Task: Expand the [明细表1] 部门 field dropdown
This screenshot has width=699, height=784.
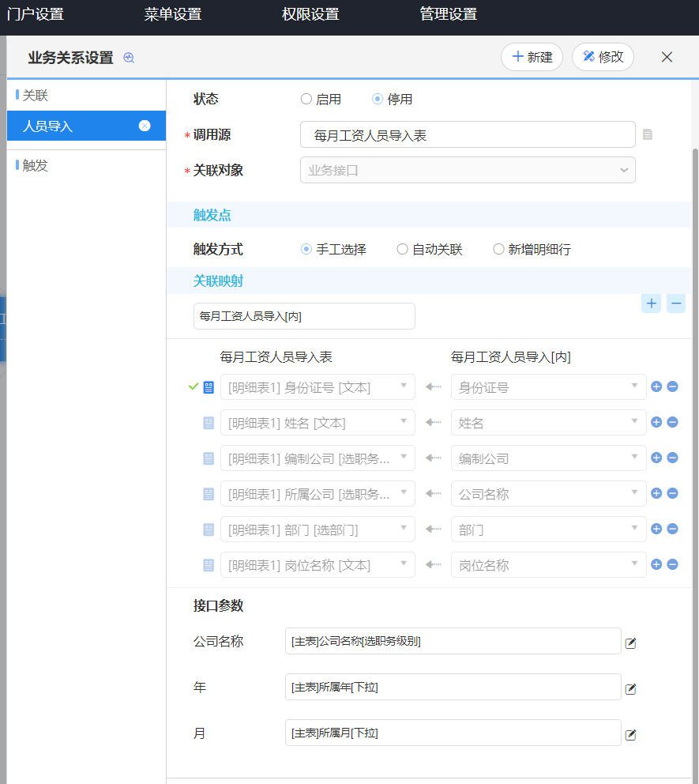Action: pyautogui.click(x=318, y=530)
